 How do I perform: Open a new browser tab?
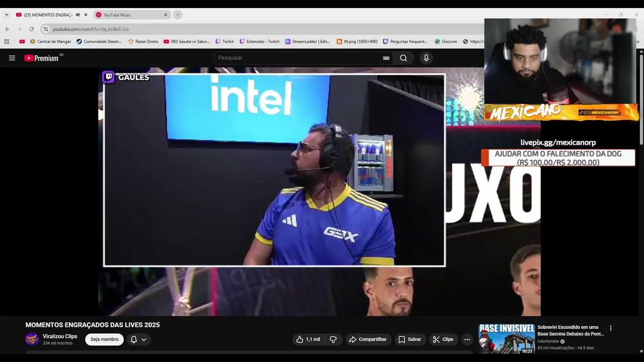tap(178, 15)
